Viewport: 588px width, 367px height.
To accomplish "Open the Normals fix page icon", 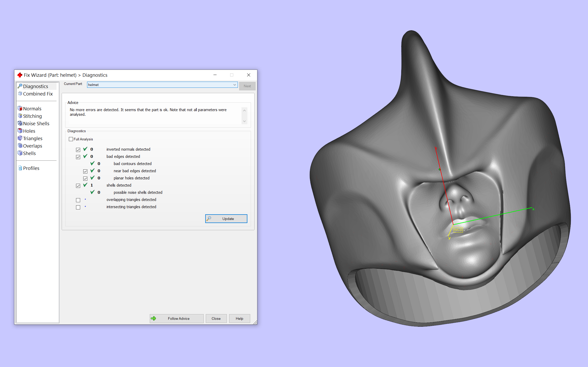I will (20, 108).
